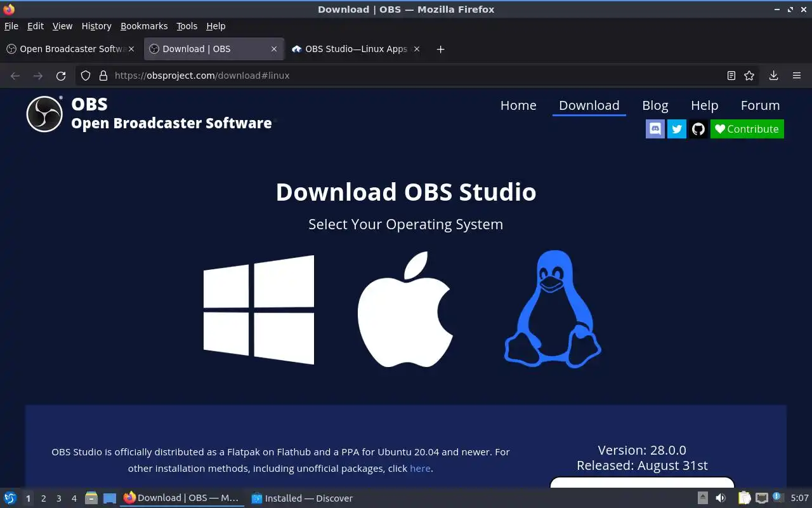The width and height of the screenshot is (812, 508).
Task: Open the History menu
Action: (96, 26)
